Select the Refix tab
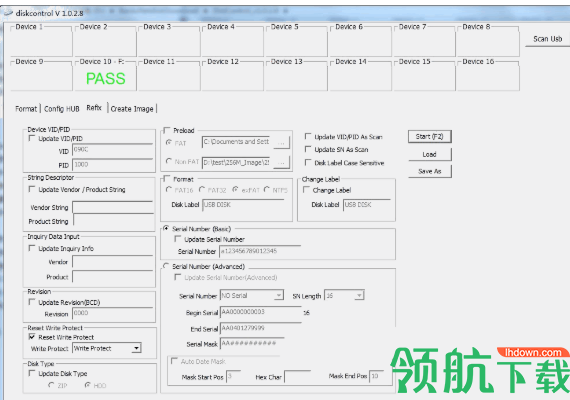Viewport: 570px width, 400px height. 94,108
